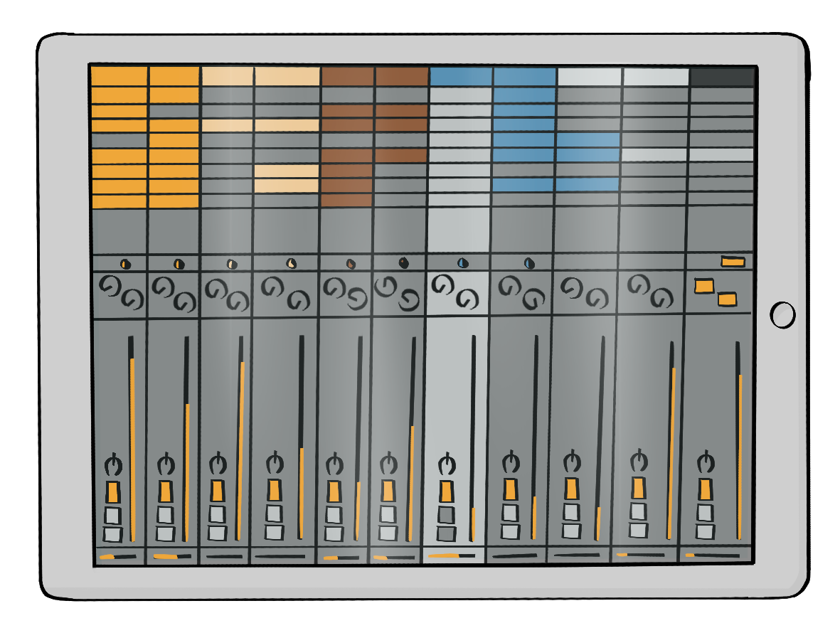The height and width of the screenshot is (628, 840).
Task: Click the pan dial on the highlighted seventh track
Action: [x=447, y=465]
